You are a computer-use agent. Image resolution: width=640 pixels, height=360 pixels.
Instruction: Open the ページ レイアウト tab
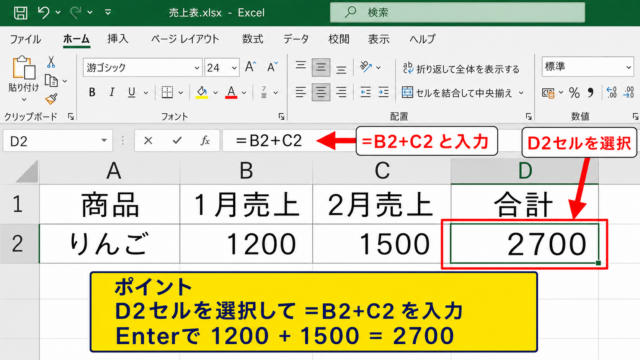click(185, 39)
